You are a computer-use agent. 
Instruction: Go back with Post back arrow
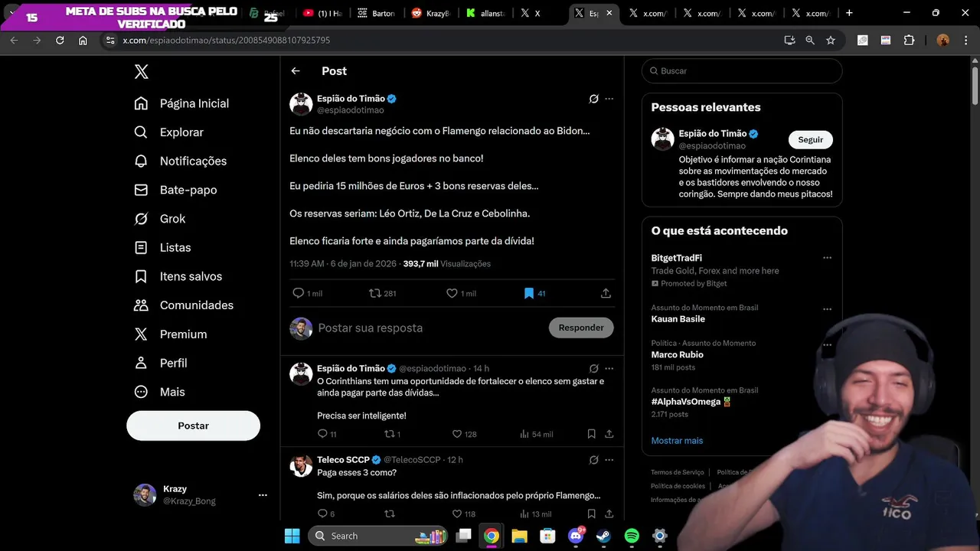(x=296, y=71)
